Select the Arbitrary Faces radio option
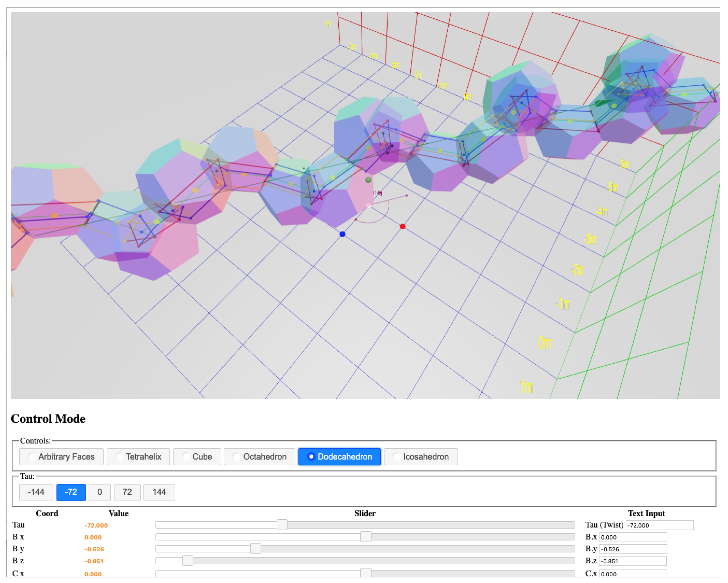This screenshot has width=728, height=583. click(x=61, y=457)
